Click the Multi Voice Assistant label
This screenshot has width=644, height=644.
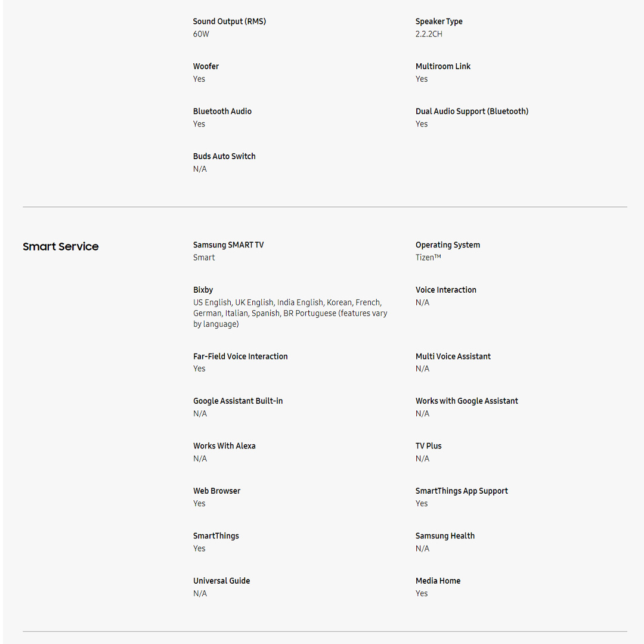click(x=453, y=357)
